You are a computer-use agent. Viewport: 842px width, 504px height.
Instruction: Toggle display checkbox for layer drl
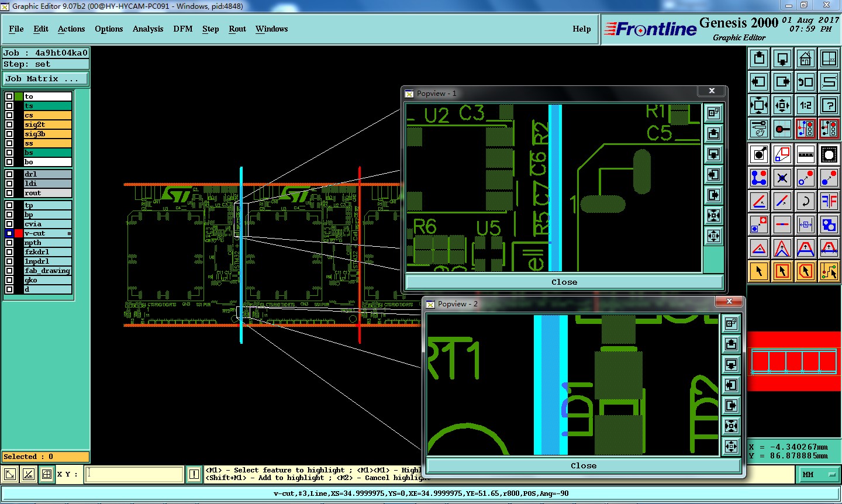9,174
